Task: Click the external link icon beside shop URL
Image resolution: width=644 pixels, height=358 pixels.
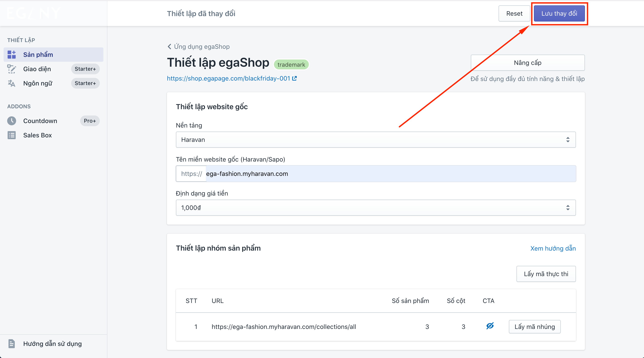Action: click(x=294, y=79)
